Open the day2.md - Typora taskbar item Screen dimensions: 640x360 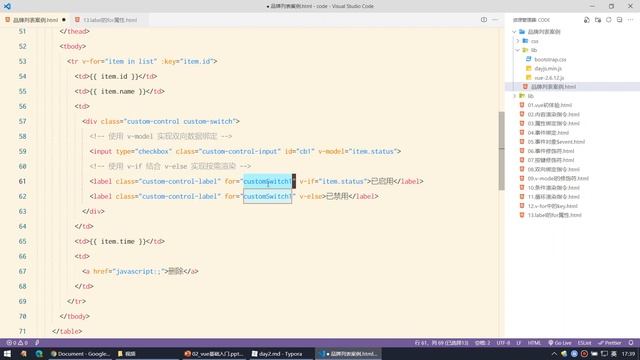277,354
